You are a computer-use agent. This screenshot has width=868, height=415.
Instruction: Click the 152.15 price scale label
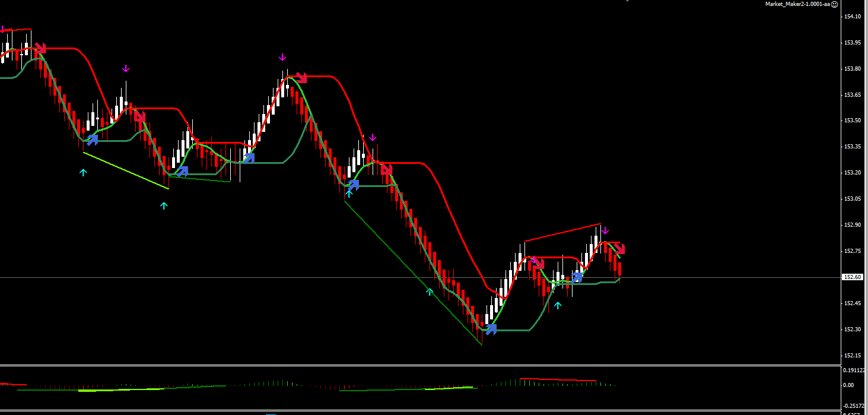point(852,356)
